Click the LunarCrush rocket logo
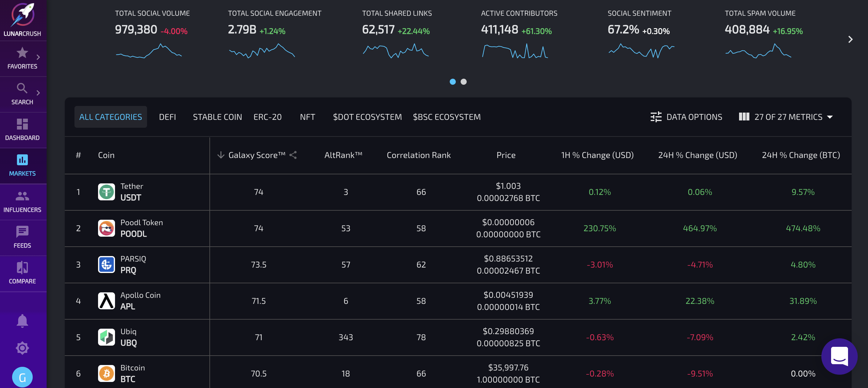868x388 pixels. click(23, 15)
